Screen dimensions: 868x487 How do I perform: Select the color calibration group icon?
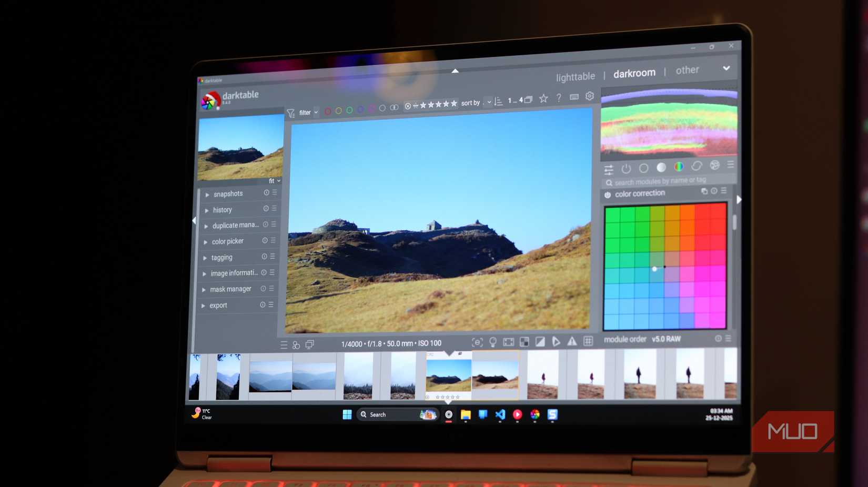click(x=679, y=167)
